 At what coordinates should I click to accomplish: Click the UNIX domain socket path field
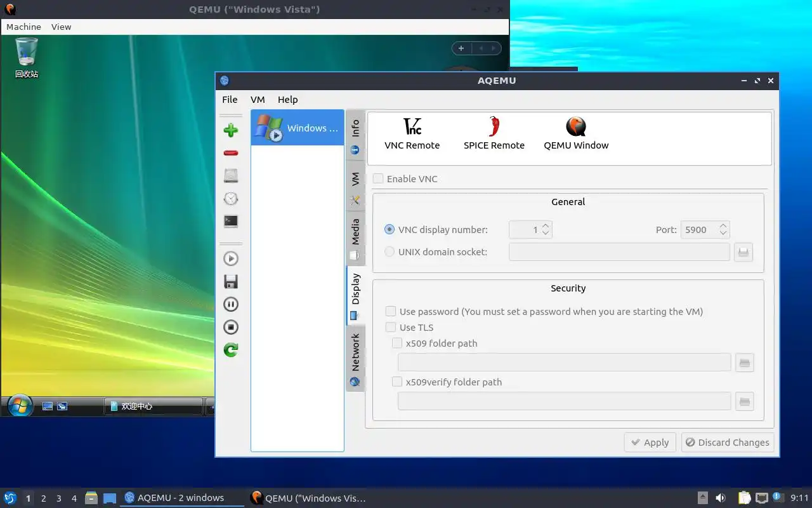point(619,252)
